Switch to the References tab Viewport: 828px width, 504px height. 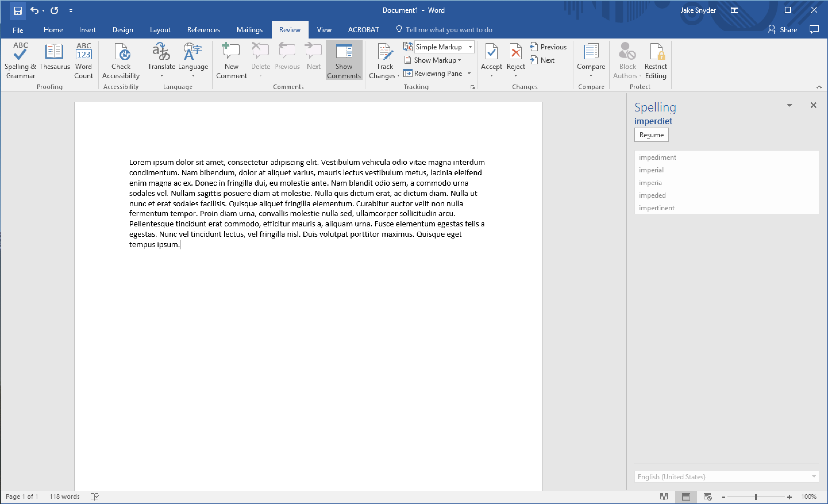(x=204, y=30)
